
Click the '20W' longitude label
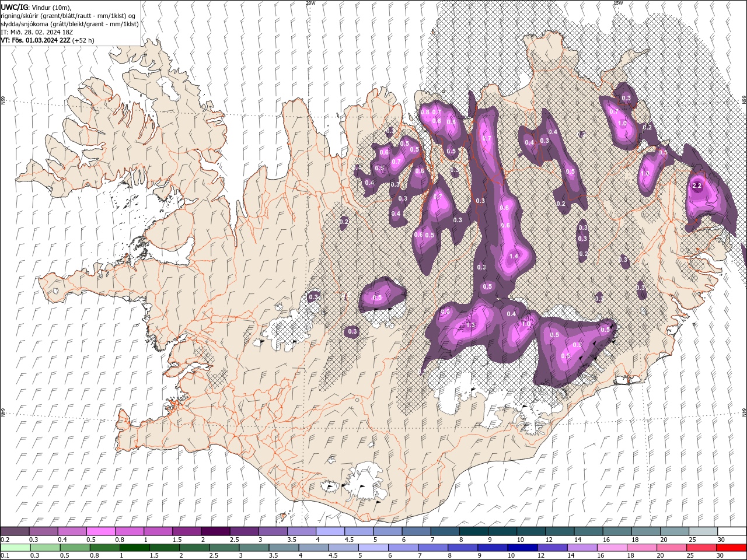tap(310, 3)
